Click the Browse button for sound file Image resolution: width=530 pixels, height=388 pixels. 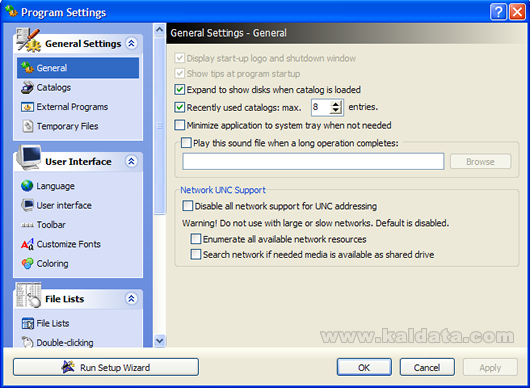[x=480, y=162]
